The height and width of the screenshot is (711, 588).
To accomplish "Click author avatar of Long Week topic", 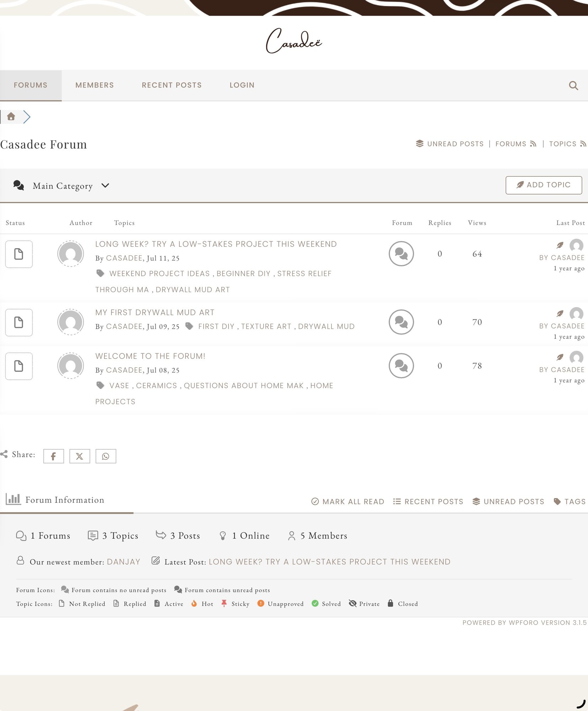I will (71, 254).
